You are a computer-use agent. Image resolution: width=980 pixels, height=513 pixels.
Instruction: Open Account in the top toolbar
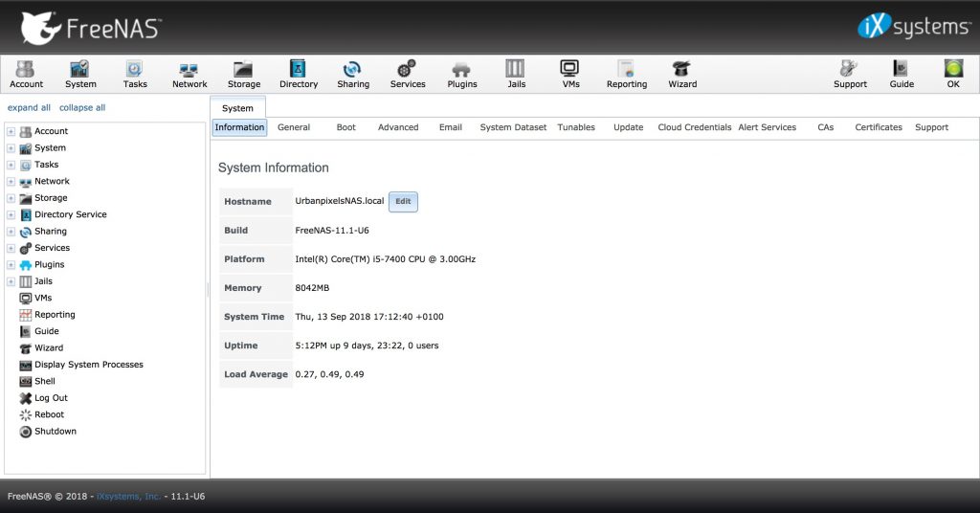26,75
